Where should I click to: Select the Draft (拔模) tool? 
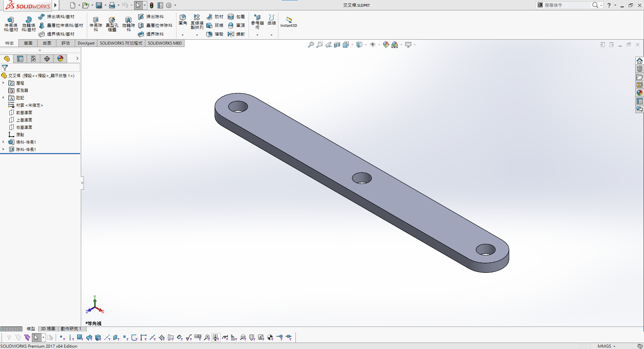pyautogui.click(x=215, y=26)
